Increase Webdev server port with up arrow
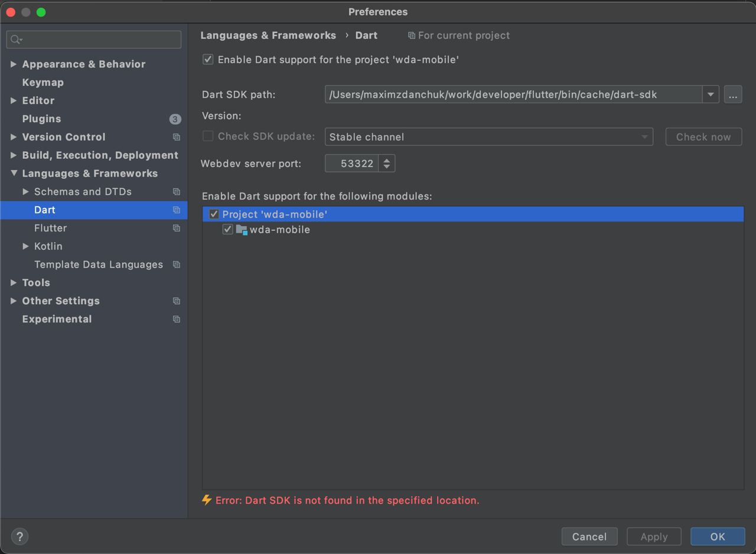 click(x=387, y=160)
